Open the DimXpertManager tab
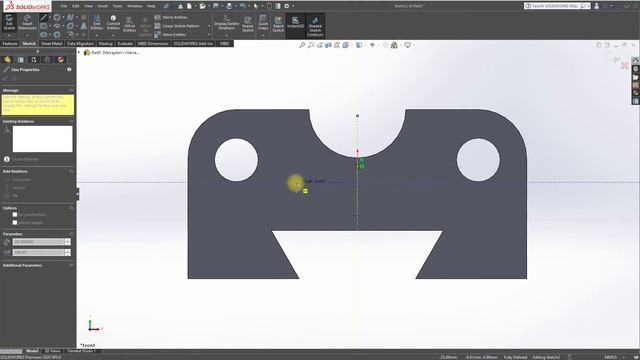The width and height of the screenshot is (640, 360). [47, 60]
